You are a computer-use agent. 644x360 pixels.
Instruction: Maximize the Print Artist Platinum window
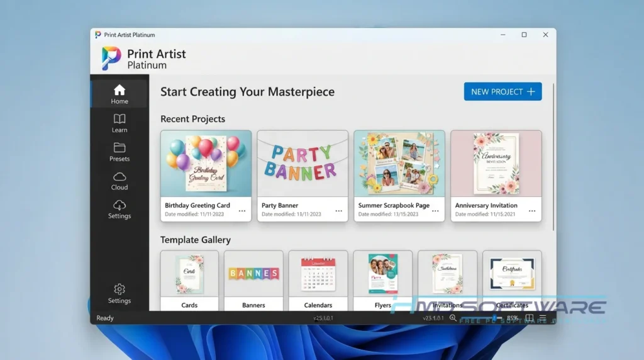click(524, 35)
